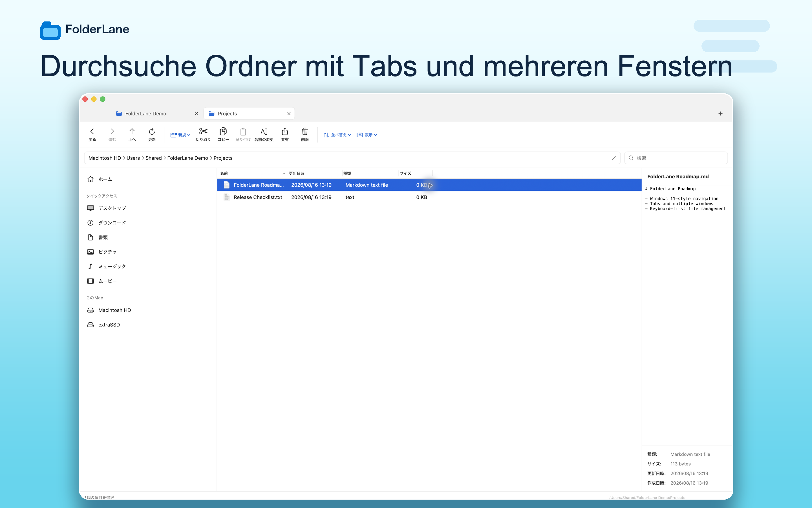The height and width of the screenshot is (508, 812).
Task: Edit the path with the pencil icon
Action: point(614,158)
